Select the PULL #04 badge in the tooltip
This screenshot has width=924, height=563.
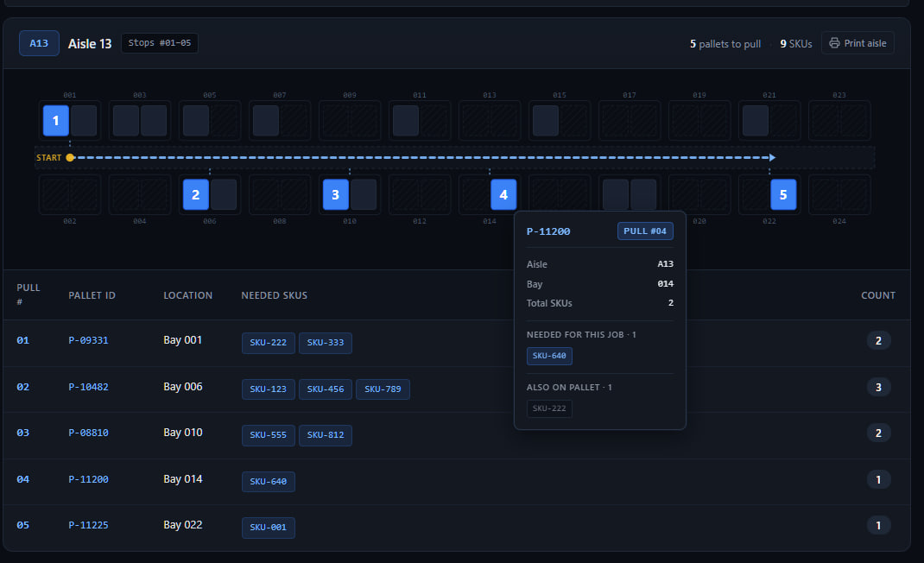(645, 231)
